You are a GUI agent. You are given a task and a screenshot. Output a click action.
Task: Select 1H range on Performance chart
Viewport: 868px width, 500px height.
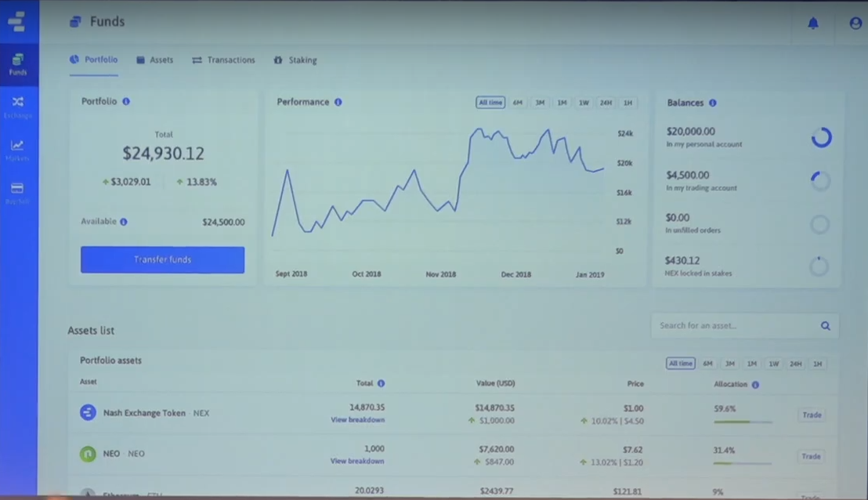tap(627, 103)
